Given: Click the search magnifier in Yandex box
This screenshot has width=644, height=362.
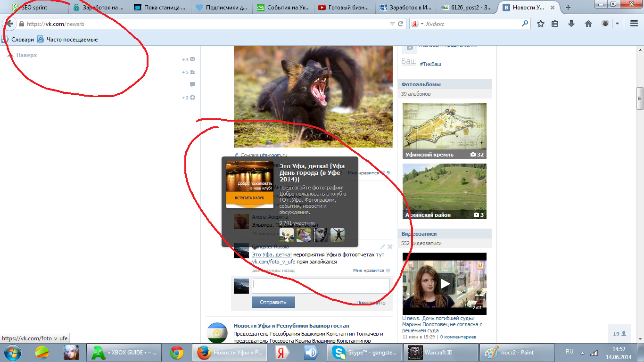Looking at the screenshot, I should pos(525,24).
